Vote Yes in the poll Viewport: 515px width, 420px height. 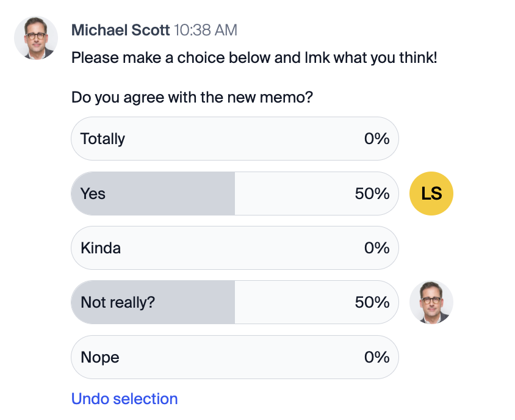(x=234, y=194)
